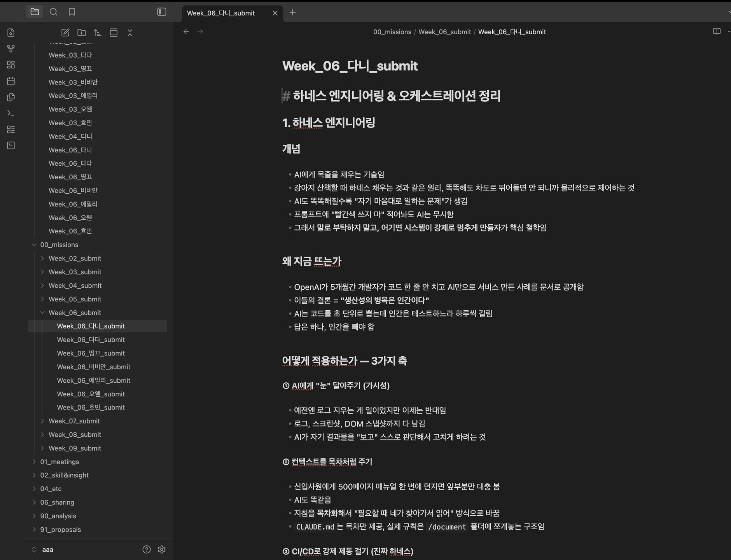This screenshot has width=731, height=560.
Task: Open note Week_06_에밀리 in upper list
Action: [73, 204]
